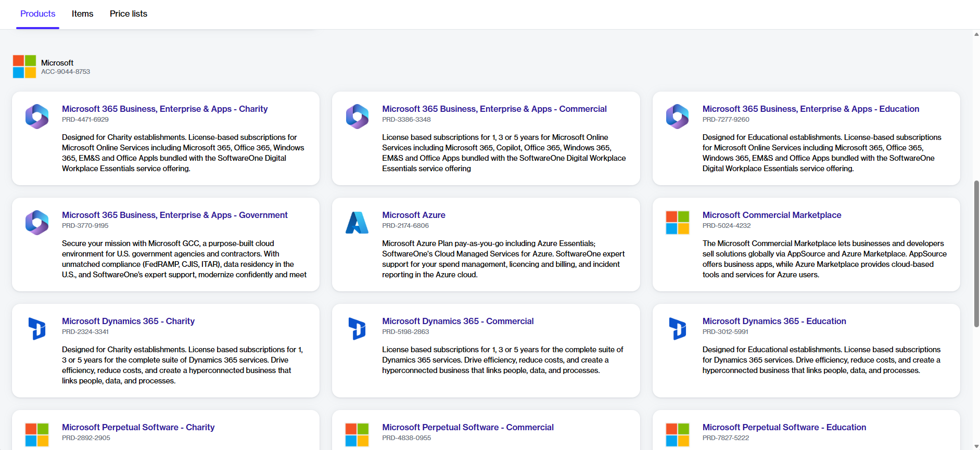Click the Microsoft vendor logo icon
Screen dimensions: 980x450
pyautogui.click(x=24, y=67)
